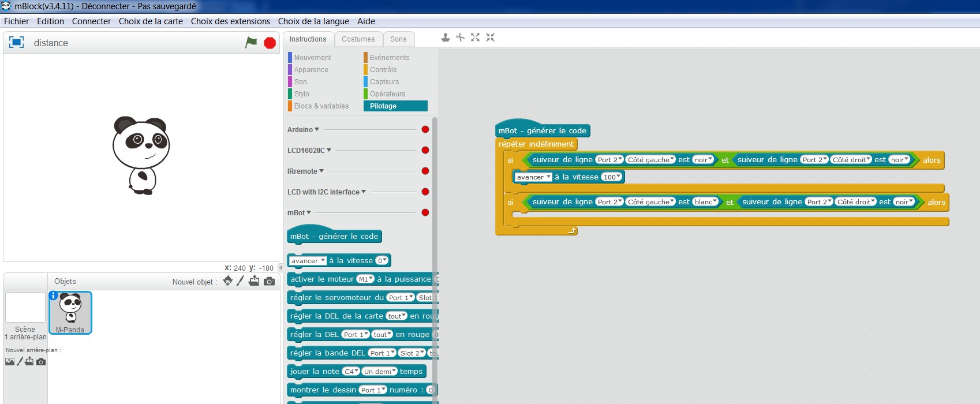
Task: Select the M-Panda sprite thumbnail
Action: 70,312
